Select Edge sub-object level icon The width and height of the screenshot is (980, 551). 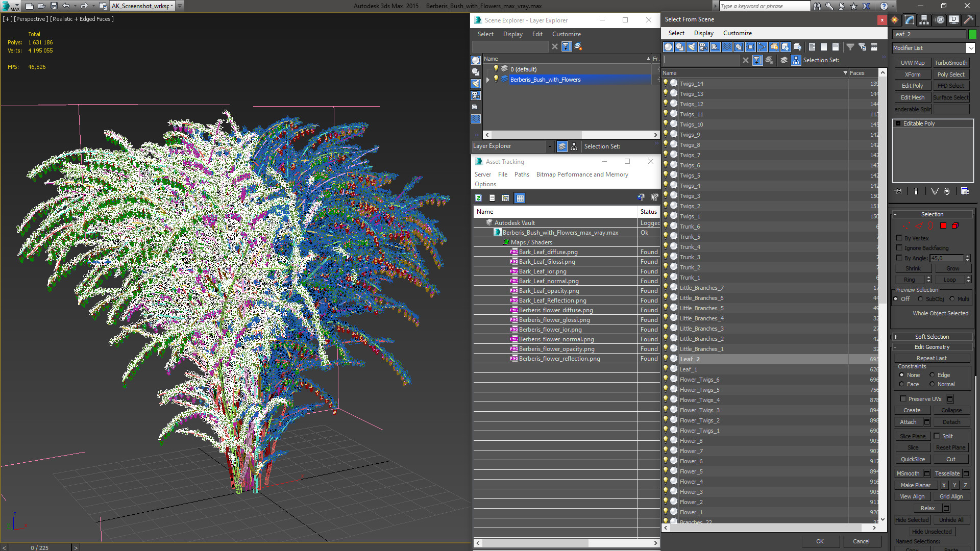919,226
